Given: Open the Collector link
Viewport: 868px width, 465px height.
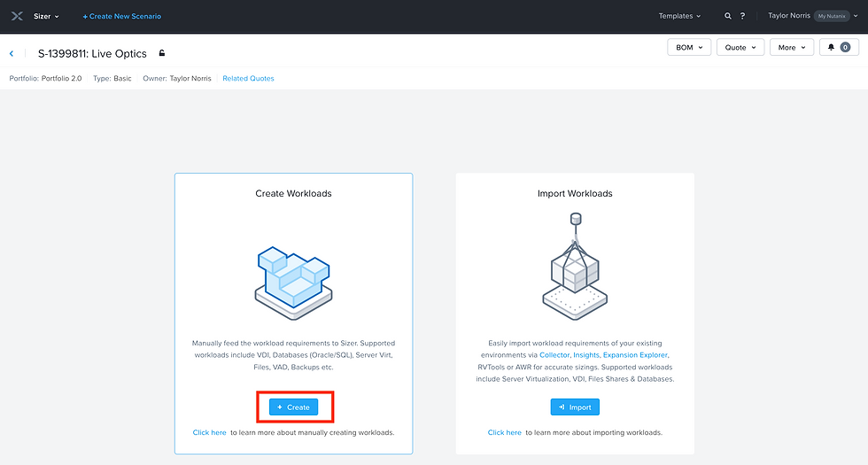Looking at the screenshot, I should point(554,355).
